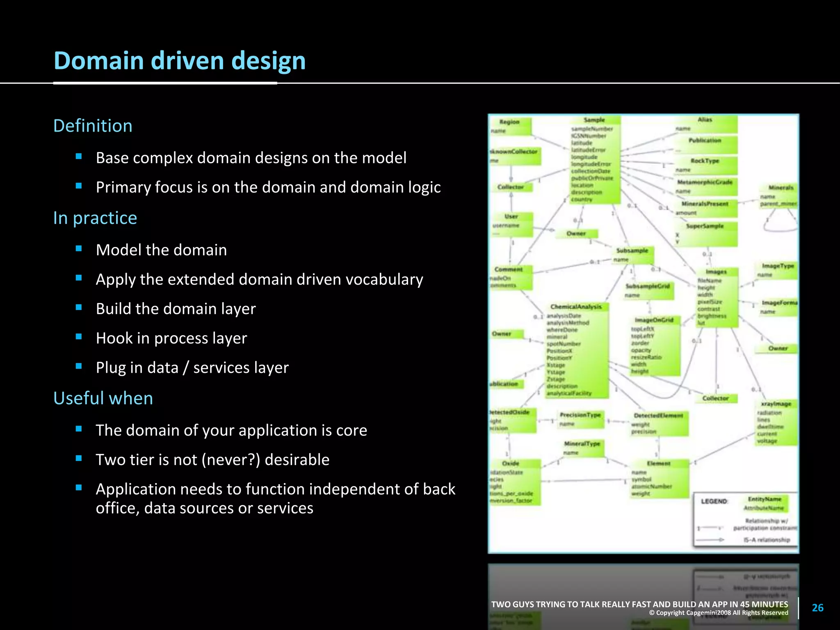Image resolution: width=840 pixels, height=630 pixels.
Task: Click the 'Element' entity box
Action: pyautogui.click(x=659, y=479)
